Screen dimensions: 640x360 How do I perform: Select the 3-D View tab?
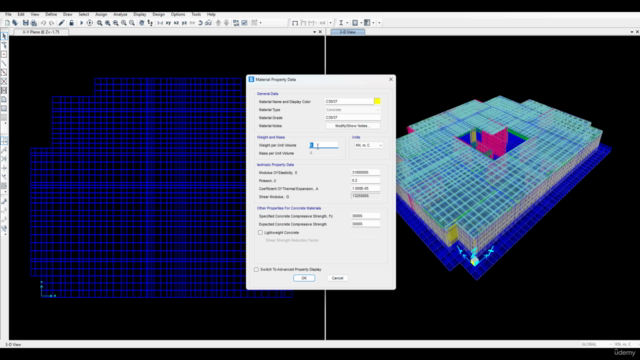click(x=348, y=32)
